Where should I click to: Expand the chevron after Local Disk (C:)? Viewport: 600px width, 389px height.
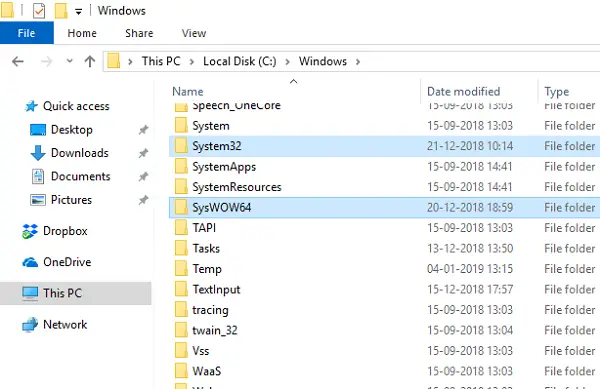[x=287, y=62]
